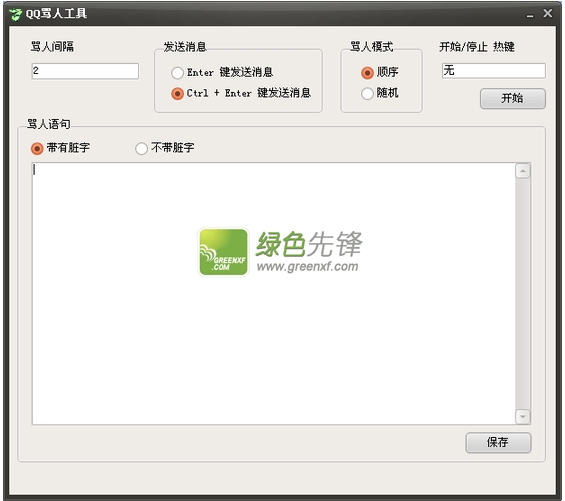Screen dimensions: 565x501
Task: Click the QQ罵人工具 app icon in title bar
Action: point(15,14)
